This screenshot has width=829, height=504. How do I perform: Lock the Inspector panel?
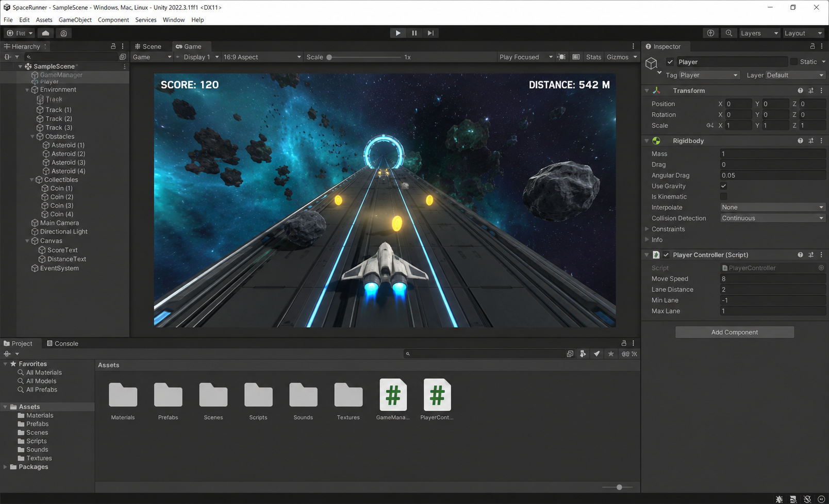[813, 46]
